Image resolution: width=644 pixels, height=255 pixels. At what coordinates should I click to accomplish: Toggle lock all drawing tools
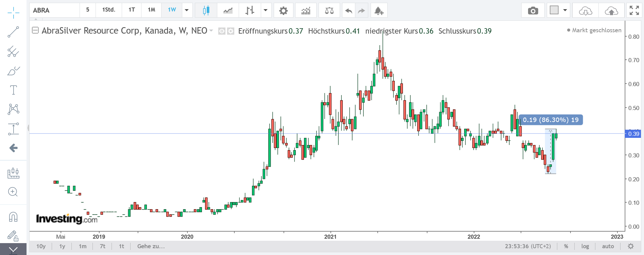click(13, 236)
